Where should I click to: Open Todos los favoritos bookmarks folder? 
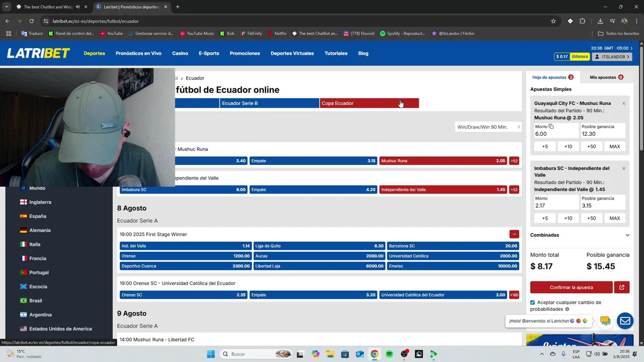click(x=618, y=34)
